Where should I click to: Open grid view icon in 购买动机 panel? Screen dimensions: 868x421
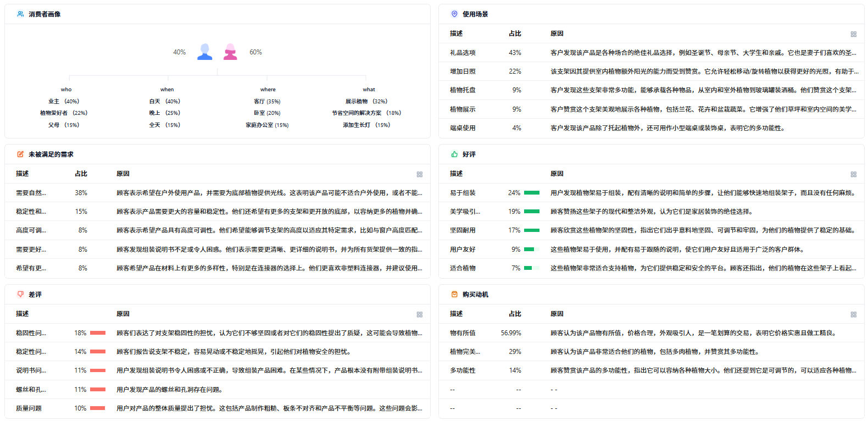pyautogui.click(x=854, y=314)
